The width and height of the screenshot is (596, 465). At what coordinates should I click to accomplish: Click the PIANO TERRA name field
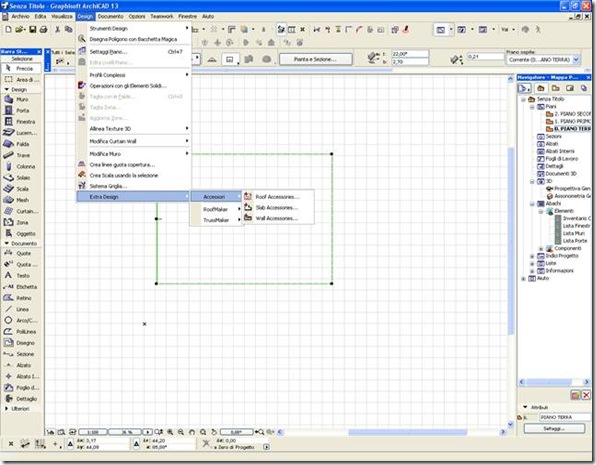point(565,417)
